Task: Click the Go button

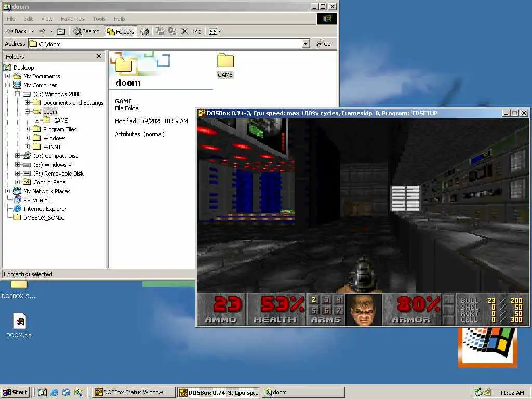Action: [323, 44]
